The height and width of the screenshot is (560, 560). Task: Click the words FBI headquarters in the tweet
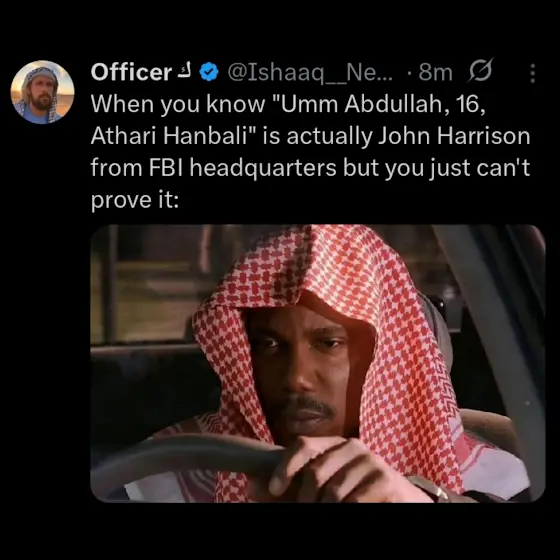point(242,168)
